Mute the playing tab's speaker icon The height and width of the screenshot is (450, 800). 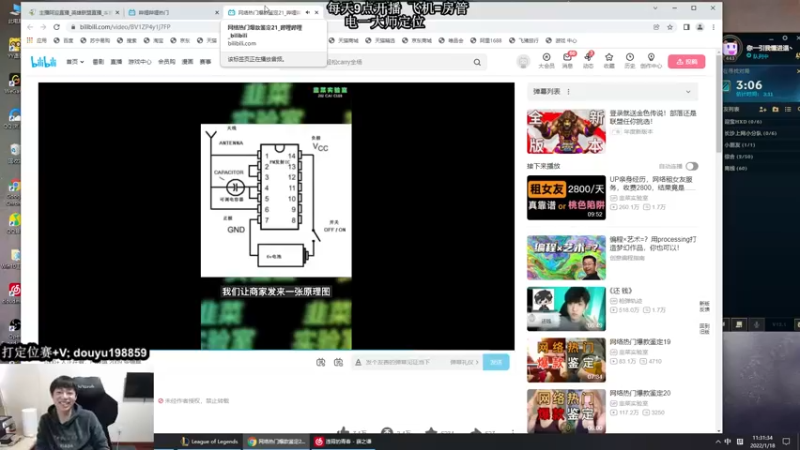(x=308, y=12)
